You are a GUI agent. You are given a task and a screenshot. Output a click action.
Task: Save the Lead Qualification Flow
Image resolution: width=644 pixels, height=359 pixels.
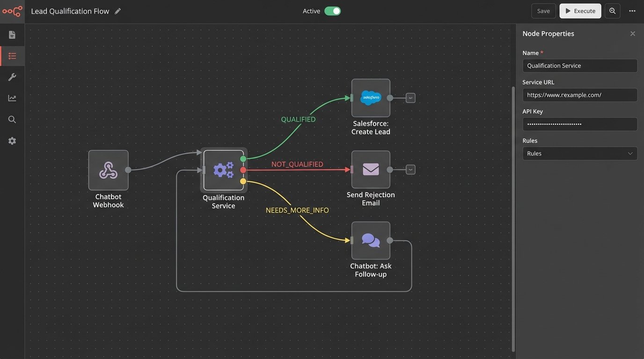[x=543, y=11]
